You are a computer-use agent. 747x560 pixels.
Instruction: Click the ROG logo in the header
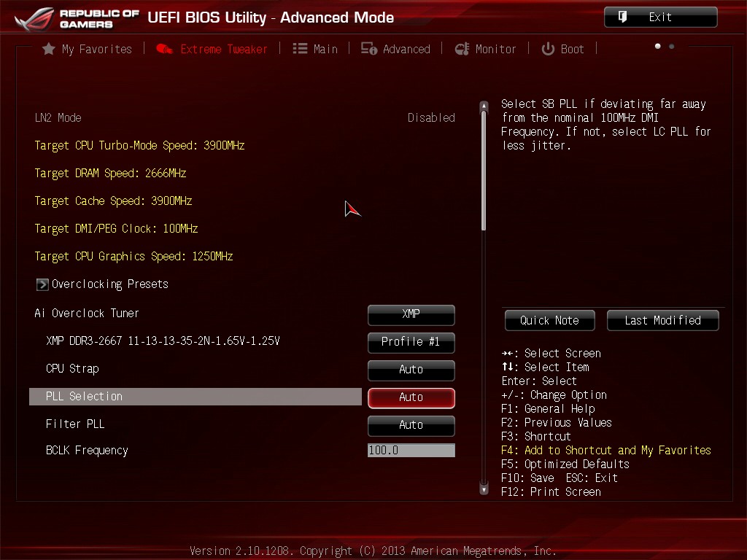35,18
